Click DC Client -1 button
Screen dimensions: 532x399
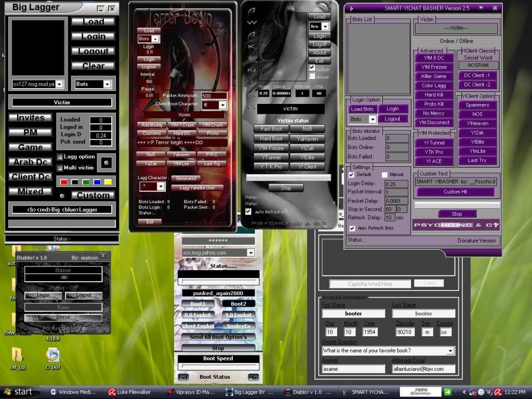[x=477, y=75]
